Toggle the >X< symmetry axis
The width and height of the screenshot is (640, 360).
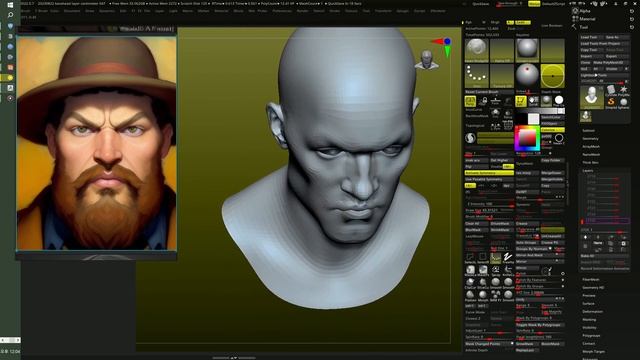[x=470, y=186]
